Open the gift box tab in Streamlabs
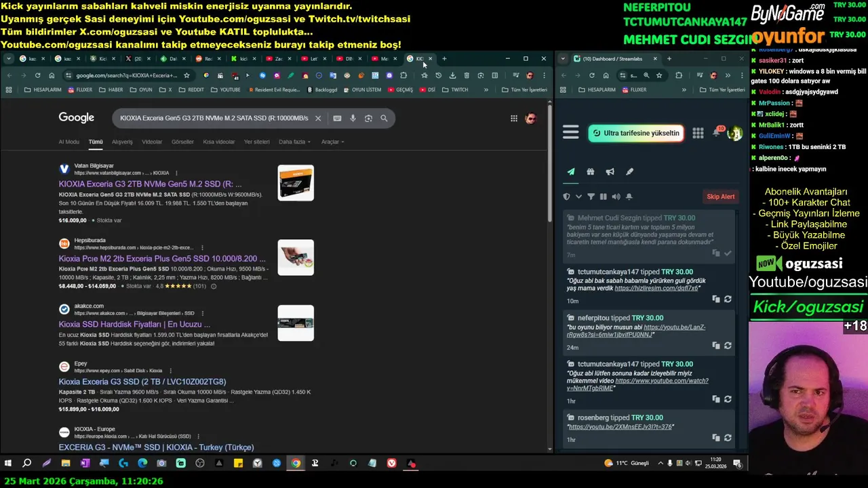The image size is (868, 488). click(x=591, y=171)
